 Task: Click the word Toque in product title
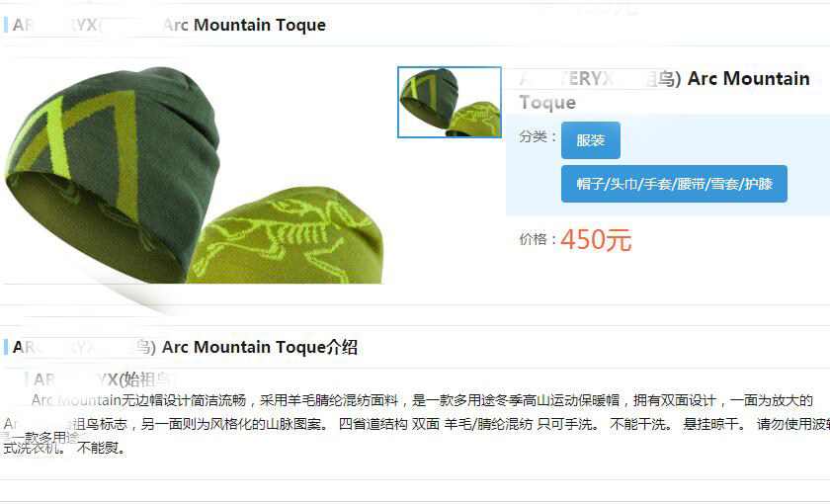tap(547, 102)
